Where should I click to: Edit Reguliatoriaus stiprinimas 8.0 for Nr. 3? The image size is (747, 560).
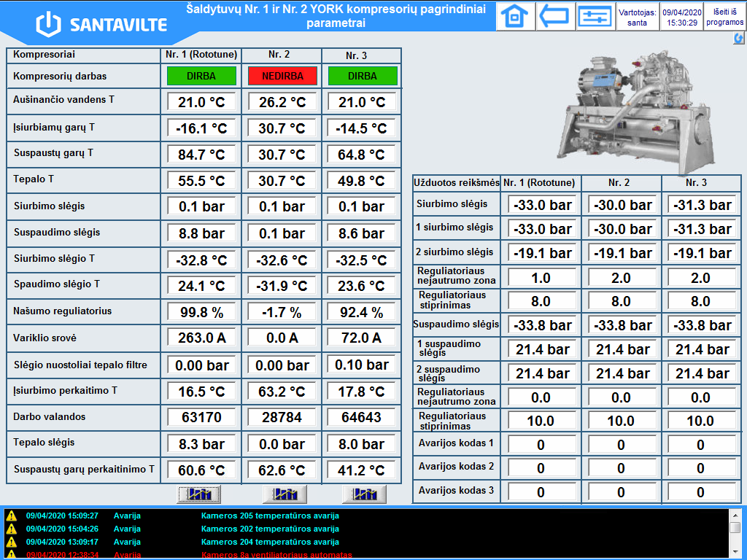[703, 301]
